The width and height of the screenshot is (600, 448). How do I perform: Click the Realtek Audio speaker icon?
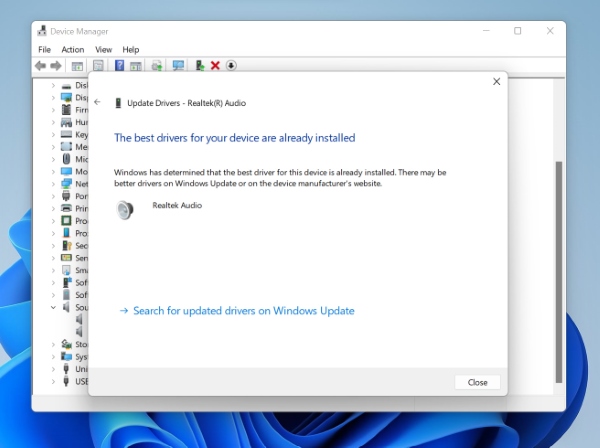click(x=125, y=210)
